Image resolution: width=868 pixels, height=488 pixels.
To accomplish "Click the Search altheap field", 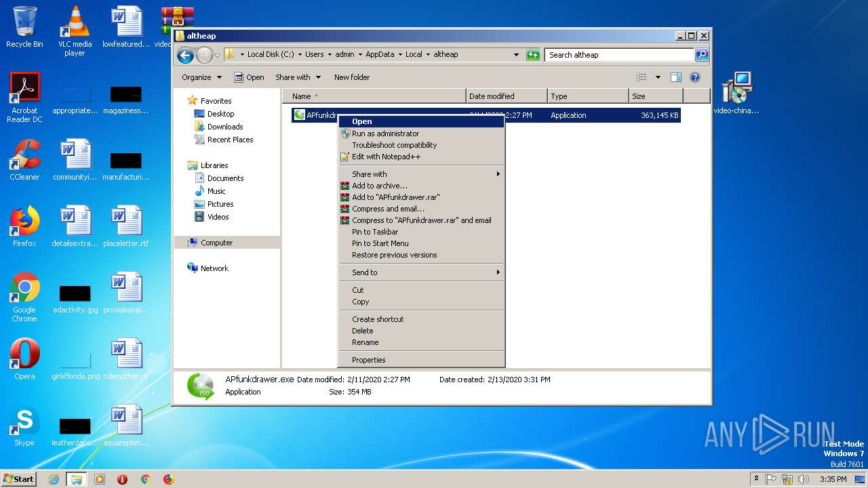I will coord(620,55).
